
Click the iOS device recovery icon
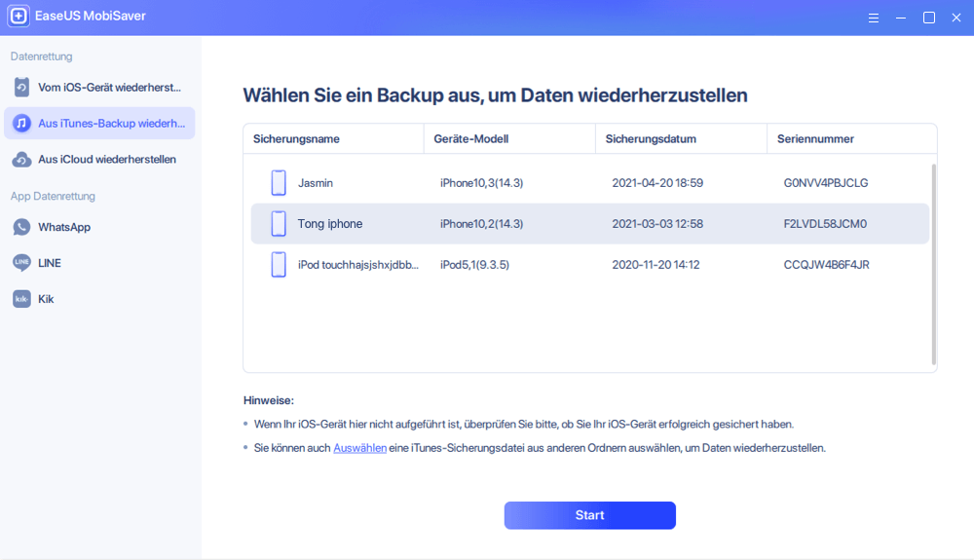(x=21, y=88)
